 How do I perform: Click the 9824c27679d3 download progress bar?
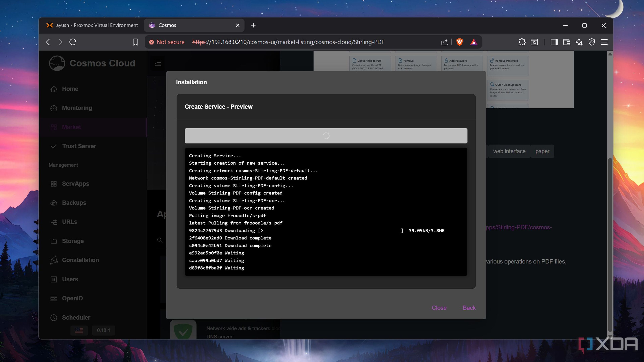pos(331,231)
